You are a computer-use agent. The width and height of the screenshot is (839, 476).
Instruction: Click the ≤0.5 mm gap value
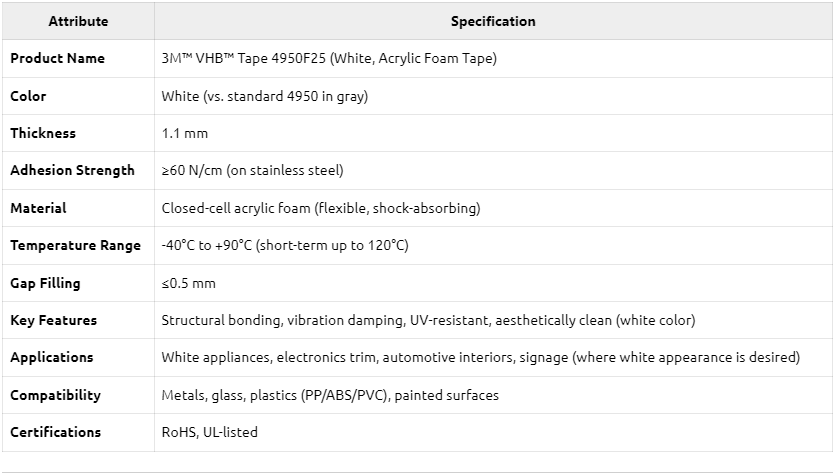pos(188,283)
